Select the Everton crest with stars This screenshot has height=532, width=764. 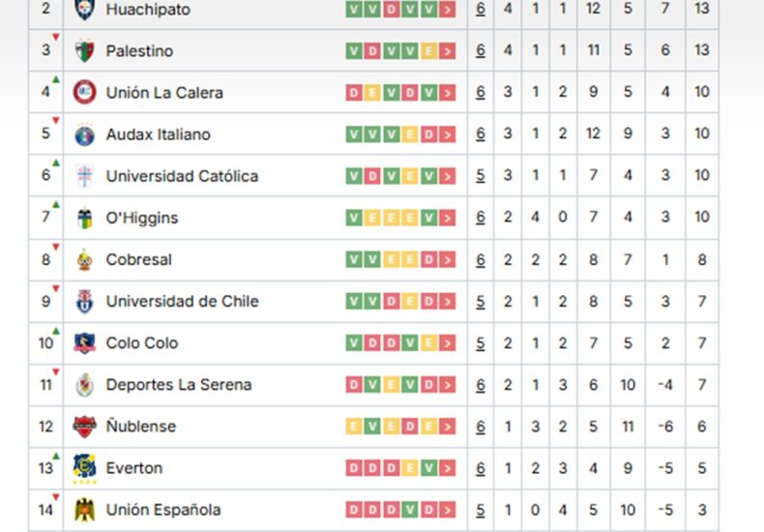point(84,468)
